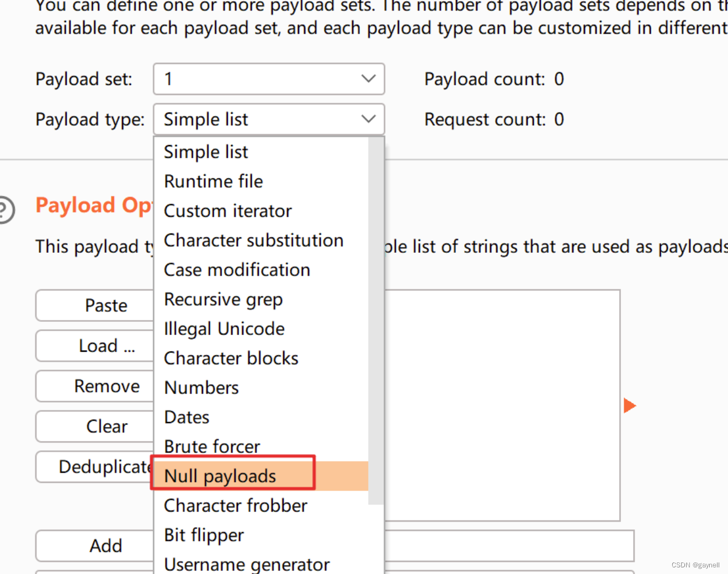Collapse the Payload type dropdown
Viewport: 728px width, 574px height.
(x=269, y=119)
